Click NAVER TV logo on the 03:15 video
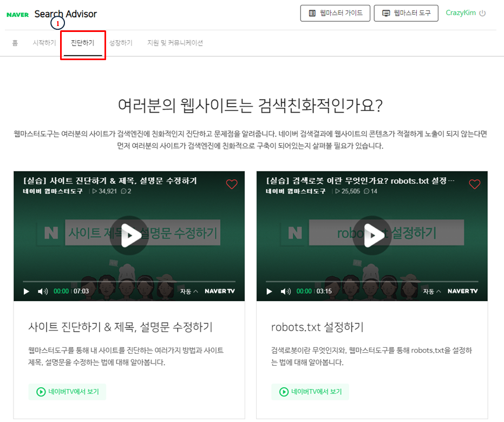Image resolution: width=504 pixels, height=422 pixels. (463, 291)
